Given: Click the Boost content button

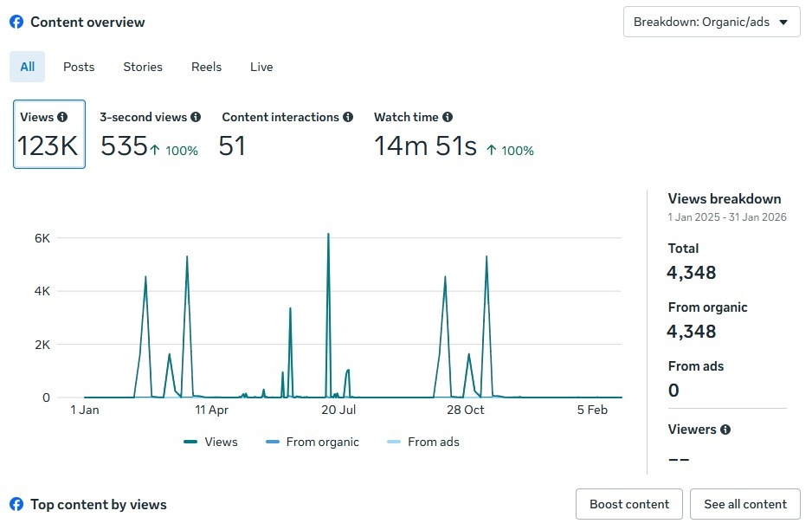Looking at the screenshot, I should [x=628, y=504].
